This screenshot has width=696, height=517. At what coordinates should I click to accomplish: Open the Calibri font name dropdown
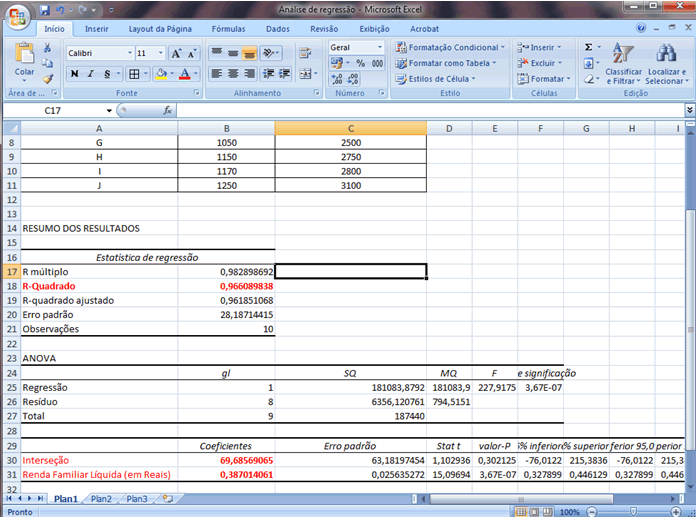pyautogui.click(x=129, y=53)
